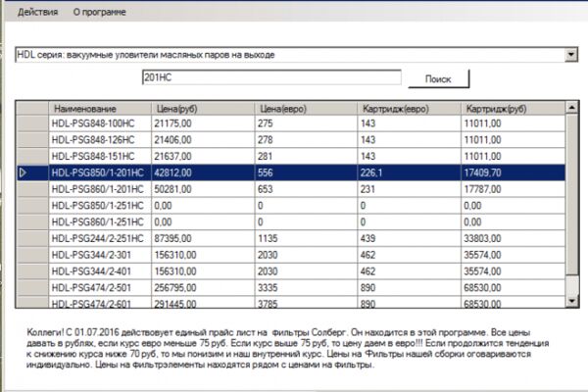Click the scroll up arrow of the table

[572, 108]
